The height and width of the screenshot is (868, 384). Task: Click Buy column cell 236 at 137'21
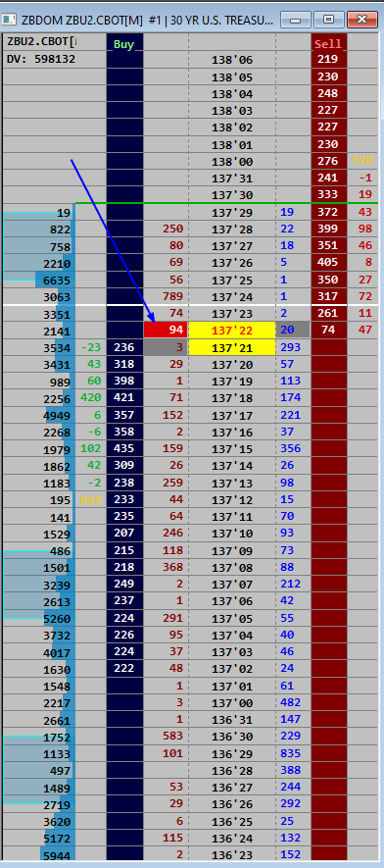click(x=124, y=347)
